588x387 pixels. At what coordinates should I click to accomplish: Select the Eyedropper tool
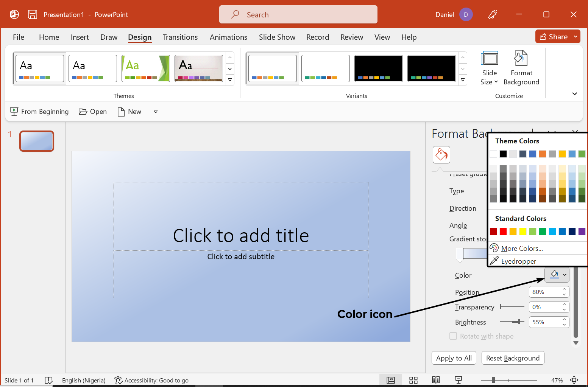(x=518, y=261)
